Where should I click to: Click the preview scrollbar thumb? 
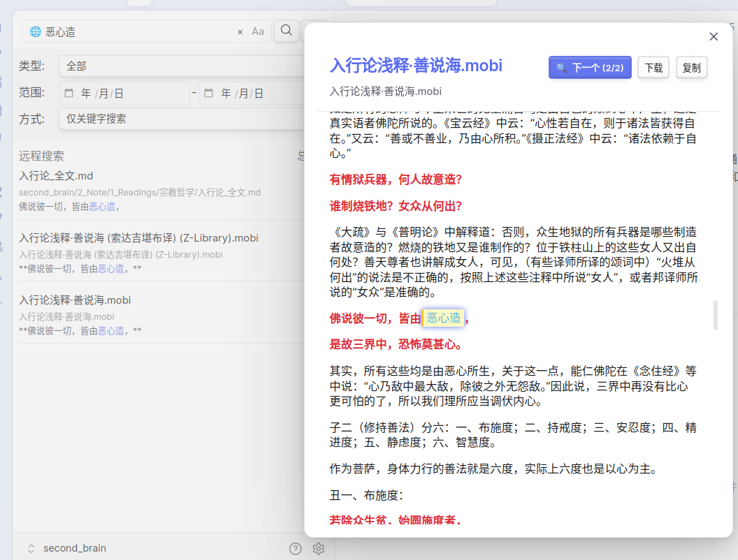[x=716, y=315]
